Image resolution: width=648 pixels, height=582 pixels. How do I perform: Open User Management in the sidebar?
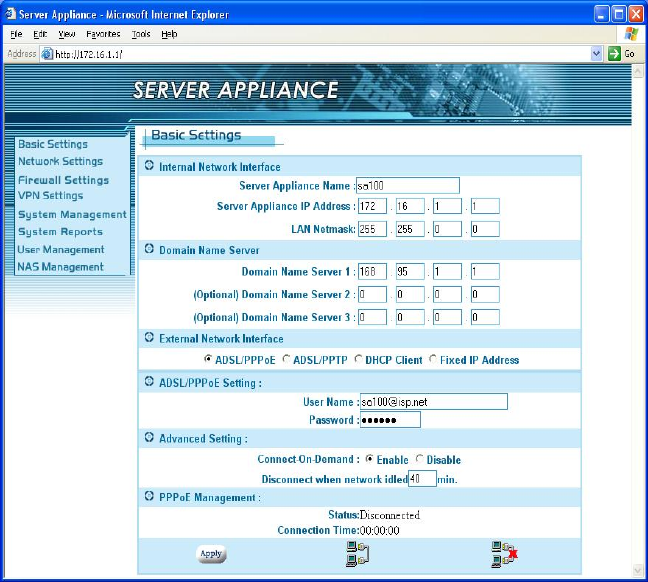tap(61, 250)
